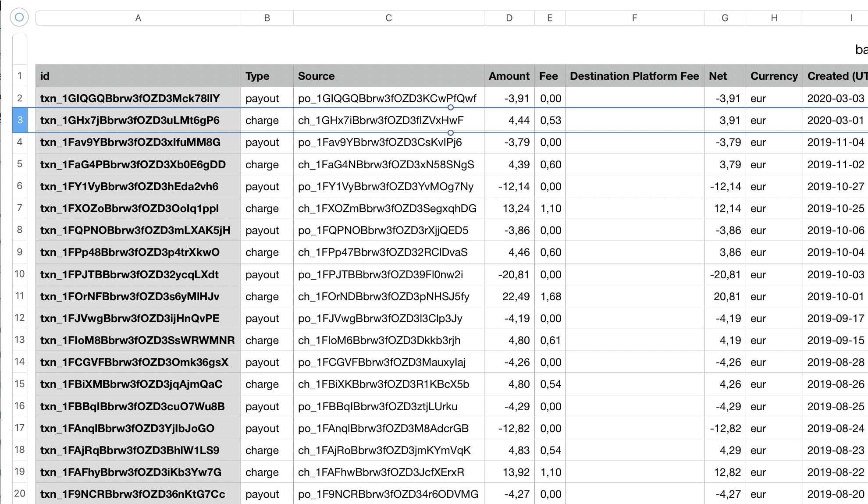Select row 10 header
Screen dimensions: 868x504
point(20,274)
